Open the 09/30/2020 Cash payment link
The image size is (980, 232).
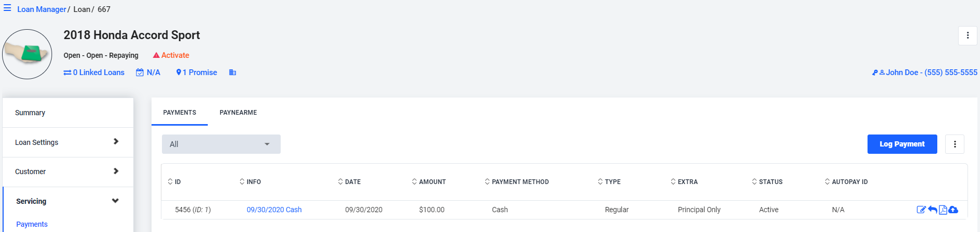pos(274,210)
